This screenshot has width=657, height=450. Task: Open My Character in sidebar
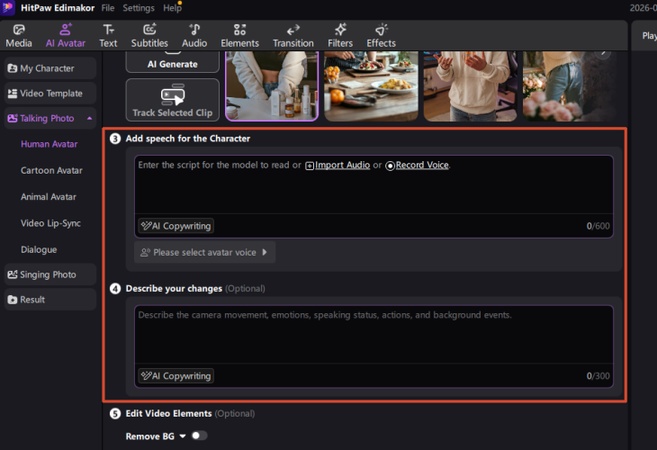click(x=50, y=68)
